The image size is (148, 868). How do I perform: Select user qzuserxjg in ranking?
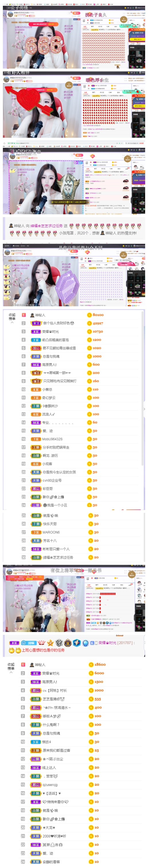50,785
